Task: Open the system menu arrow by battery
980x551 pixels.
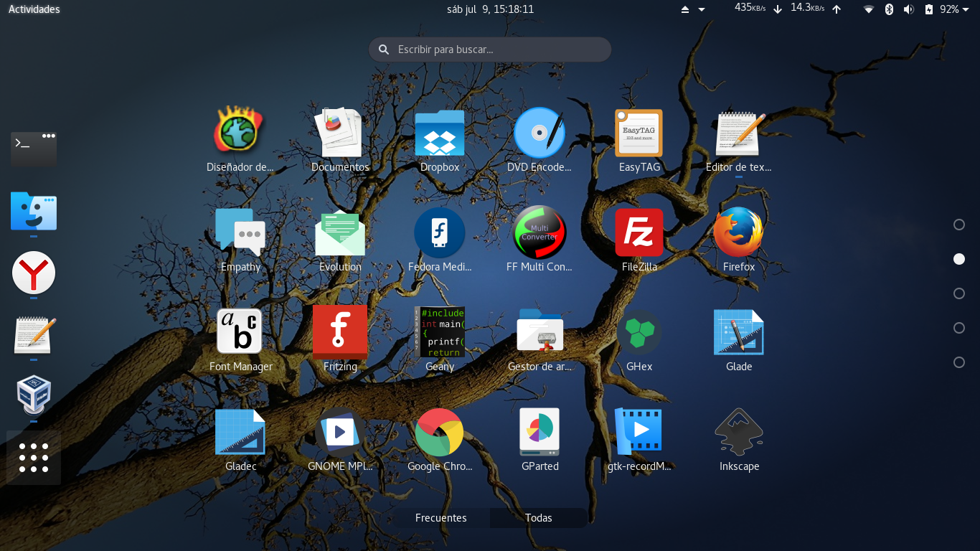Action: pyautogui.click(x=966, y=9)
